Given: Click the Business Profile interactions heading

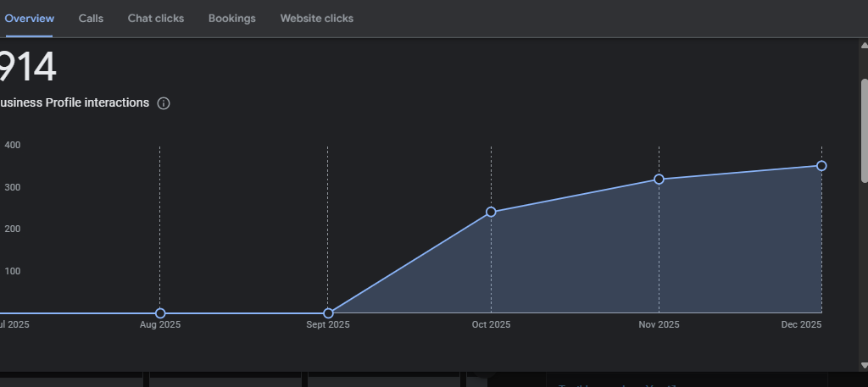Looking at the screenshot, I should (x=75, y=103).
